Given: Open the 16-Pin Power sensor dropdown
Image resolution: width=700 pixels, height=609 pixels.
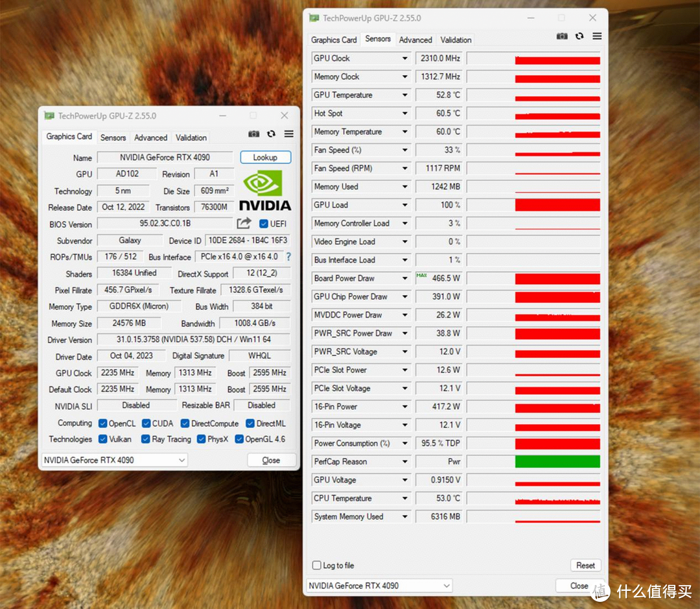Looking at the screenshot, I should [x=405, y=406].
